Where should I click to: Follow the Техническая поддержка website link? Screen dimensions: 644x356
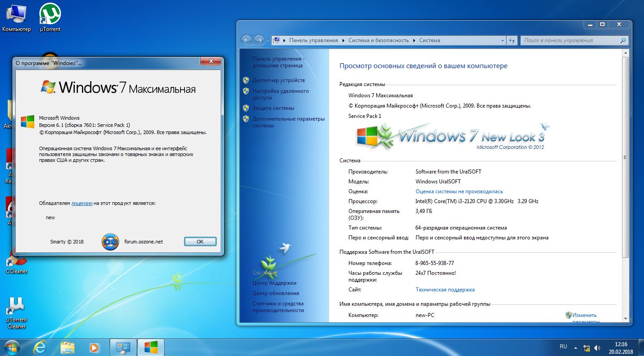445,290
